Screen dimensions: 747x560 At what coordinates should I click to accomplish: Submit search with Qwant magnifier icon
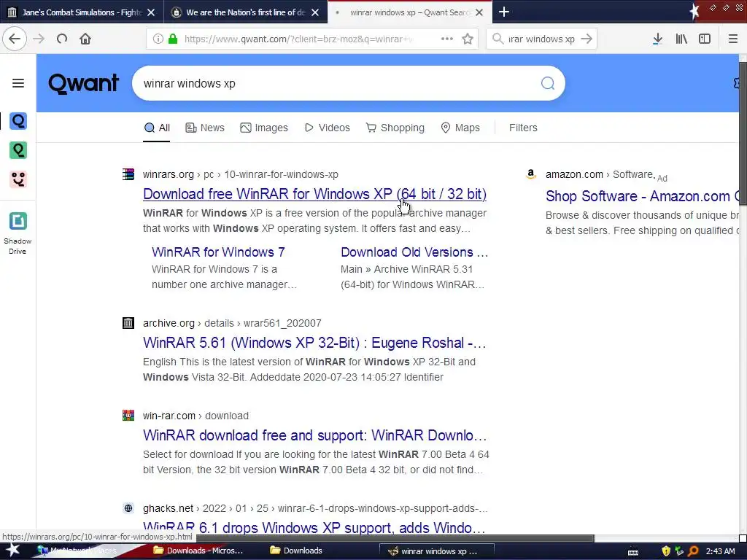548,83
